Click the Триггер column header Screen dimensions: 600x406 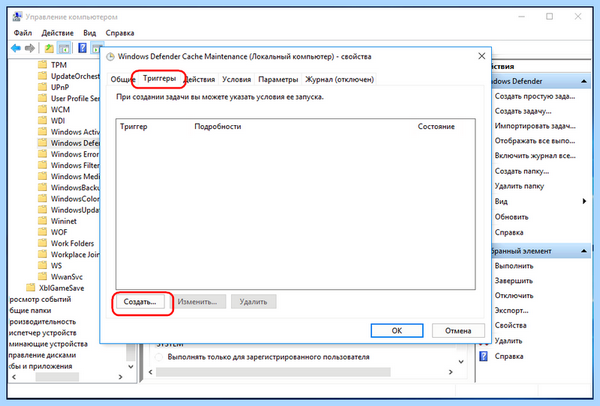[x=134, y=126]
